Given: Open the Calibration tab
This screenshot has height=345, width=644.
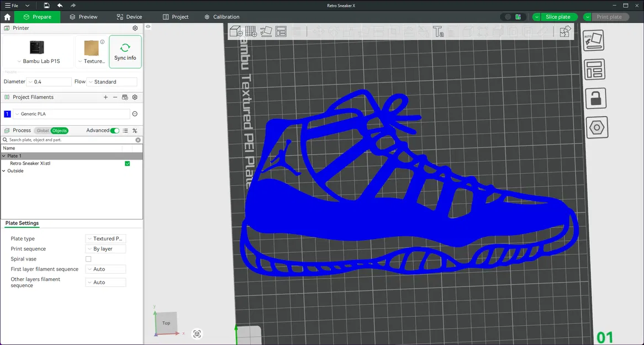Looking at the screenshot, I should point(222,17).
